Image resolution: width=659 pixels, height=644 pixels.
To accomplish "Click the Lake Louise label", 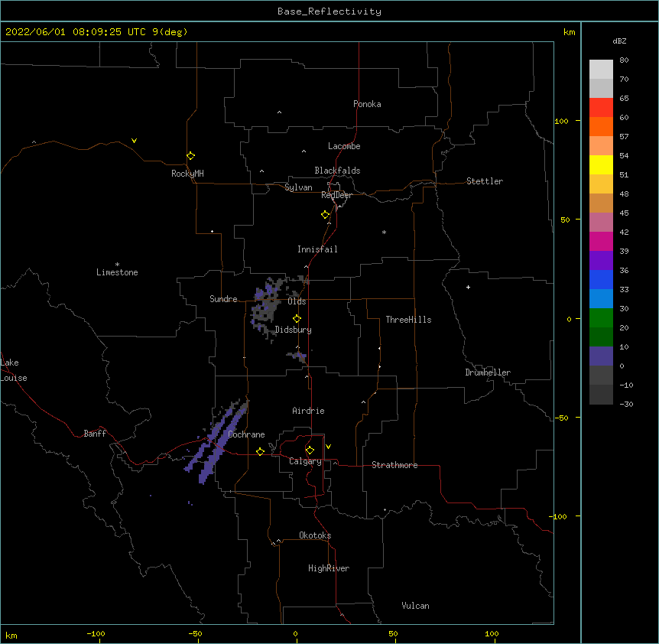I will [14, 370].
